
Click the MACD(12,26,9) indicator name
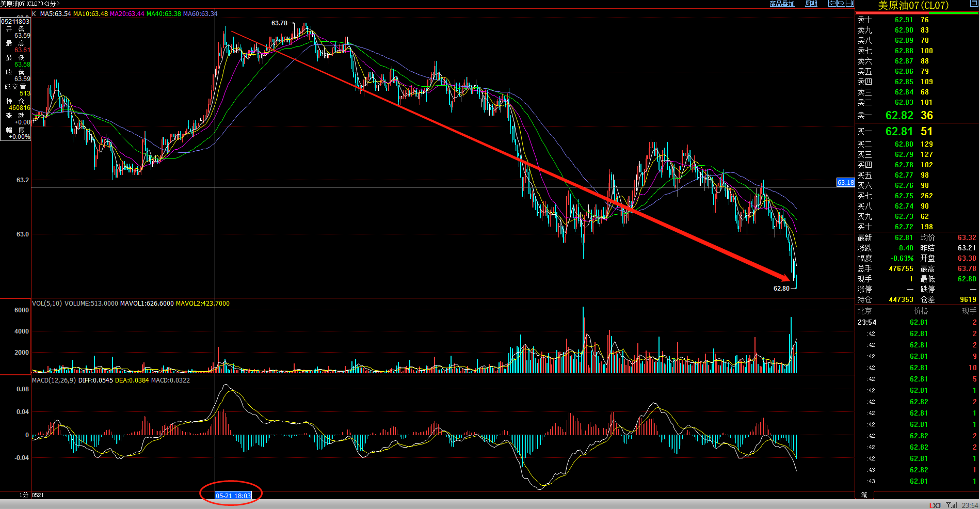54,380
